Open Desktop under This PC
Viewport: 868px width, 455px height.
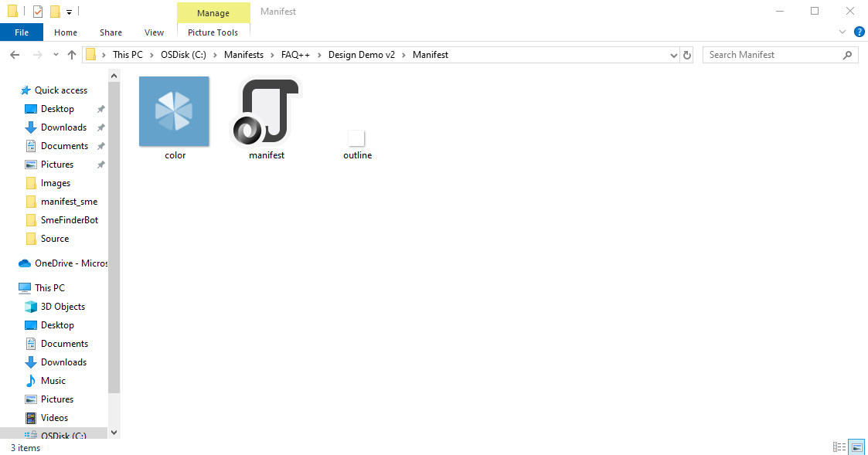(x=57, y=325)
